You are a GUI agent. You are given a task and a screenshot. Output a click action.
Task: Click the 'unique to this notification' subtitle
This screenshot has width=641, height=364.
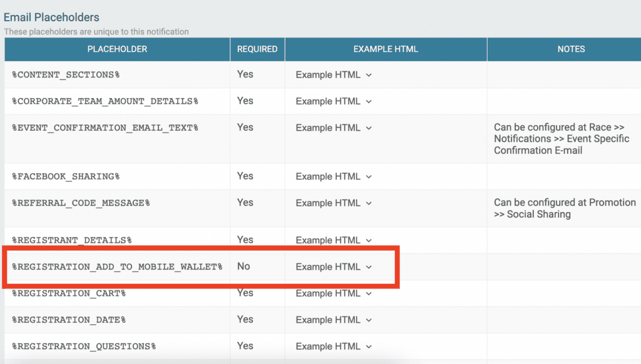[x=96, y=32]
